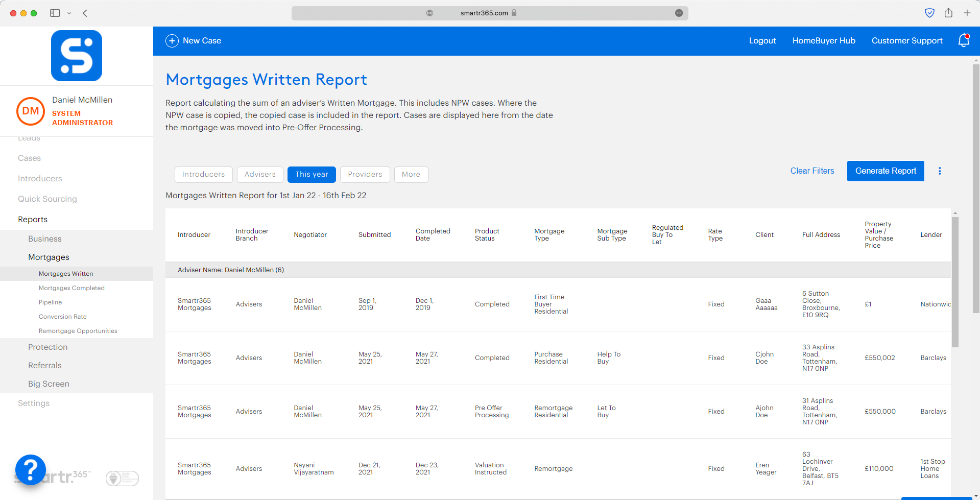The width and height of the screenshot is (980, 500).
Task: Click Pre Offer Processing status cell
Action: (491, 412)
